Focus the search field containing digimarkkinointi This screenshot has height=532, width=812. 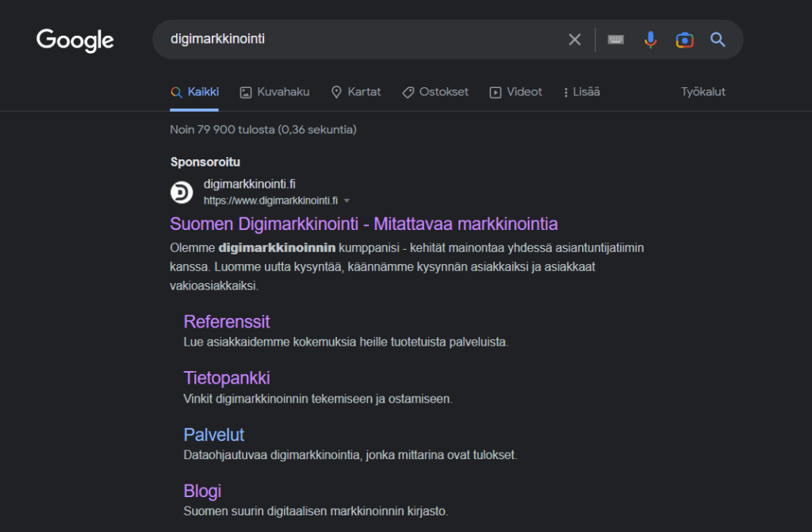click(362, 40)
